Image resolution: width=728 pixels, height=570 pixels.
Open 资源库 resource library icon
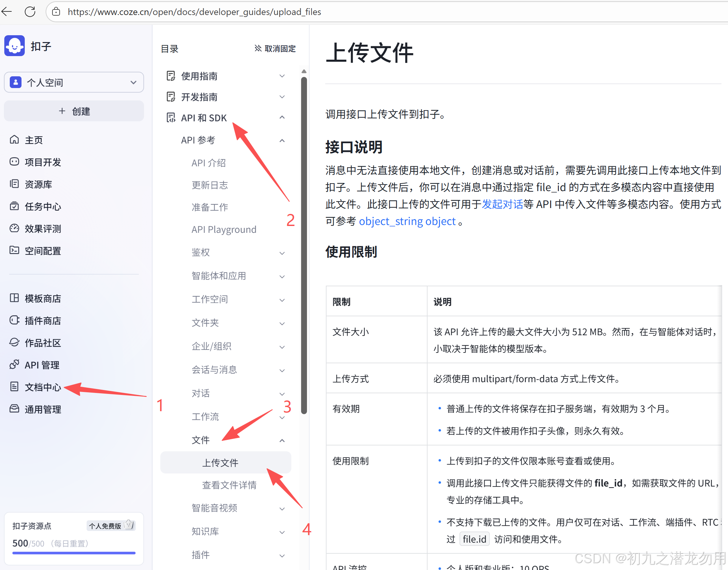(x=14, y=184)
